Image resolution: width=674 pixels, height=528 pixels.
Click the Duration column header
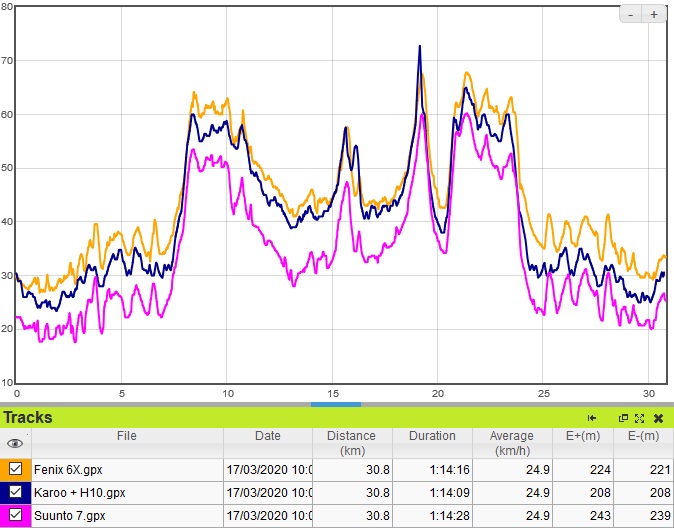pyautogui.click(x=432, y=436)
